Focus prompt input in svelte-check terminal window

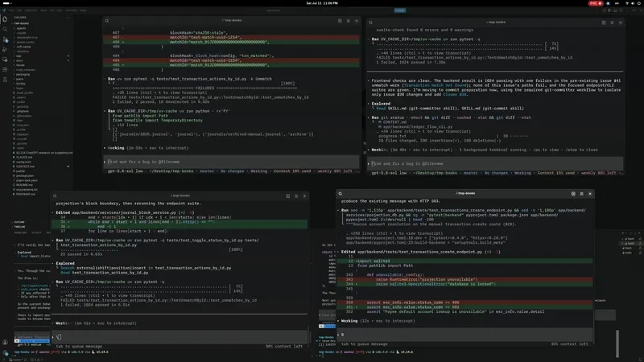495,163
